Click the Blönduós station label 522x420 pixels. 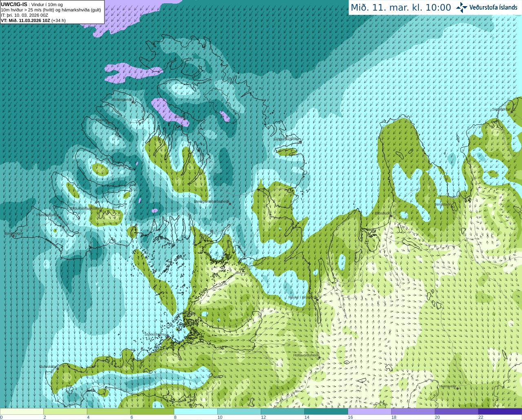(383, 213)
